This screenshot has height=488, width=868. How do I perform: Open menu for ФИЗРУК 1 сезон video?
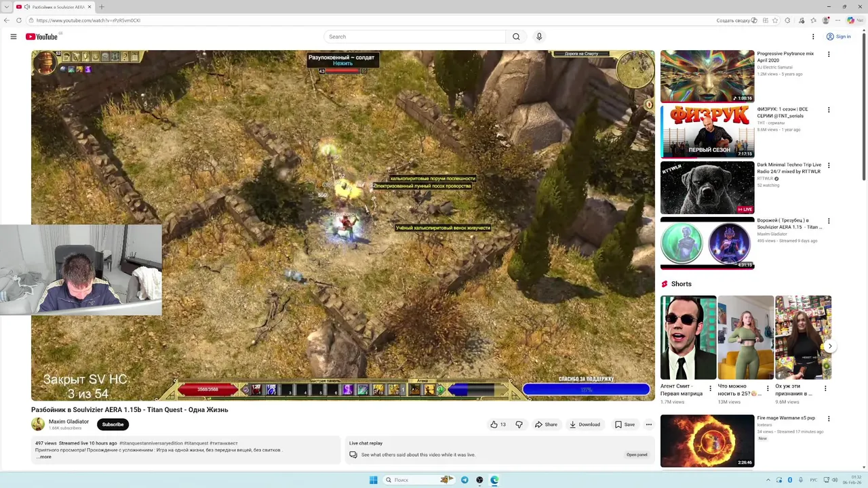click(828, 110)
